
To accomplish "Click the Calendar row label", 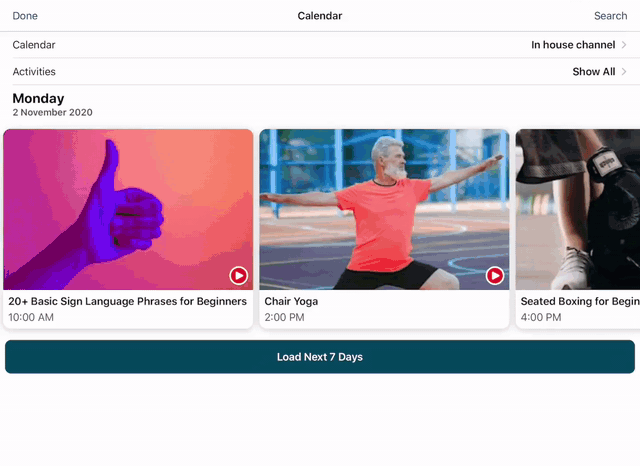I will coord(34,45).
